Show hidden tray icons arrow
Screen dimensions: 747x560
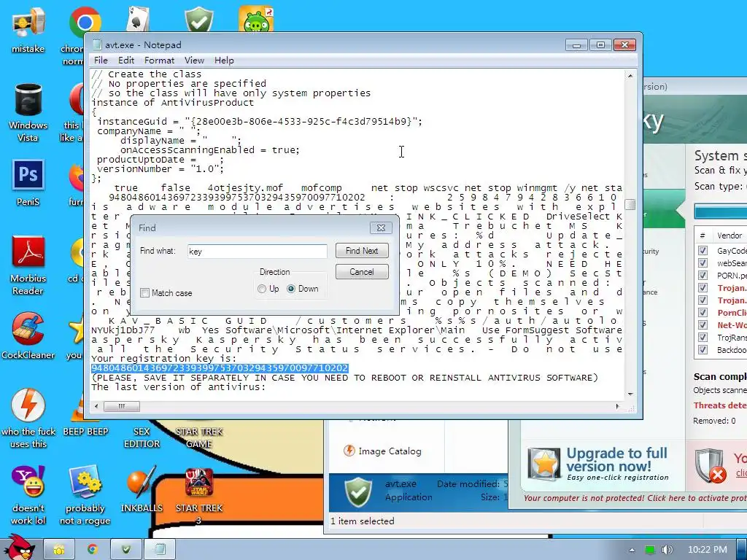(632, 550)
